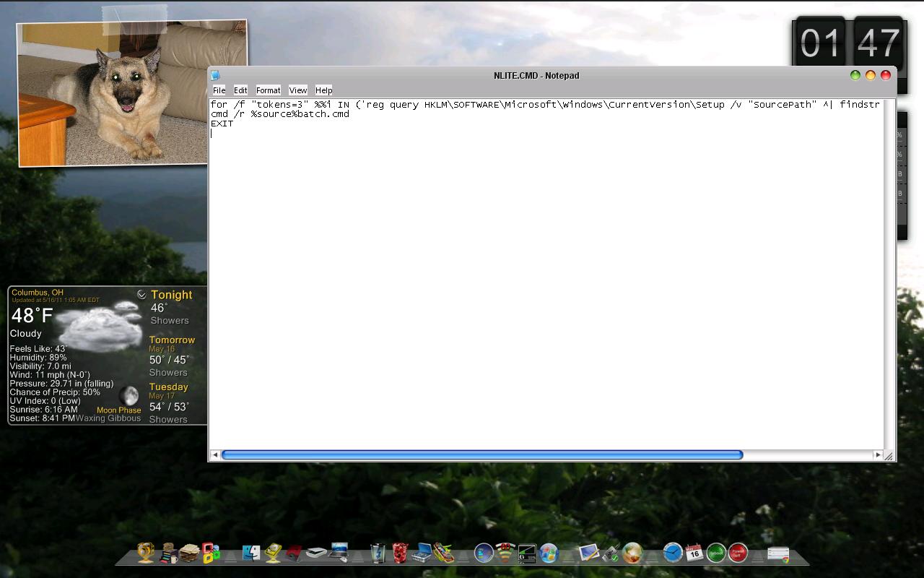Open the File menu in Notepad
924x578 pixels.
point(219,90)
